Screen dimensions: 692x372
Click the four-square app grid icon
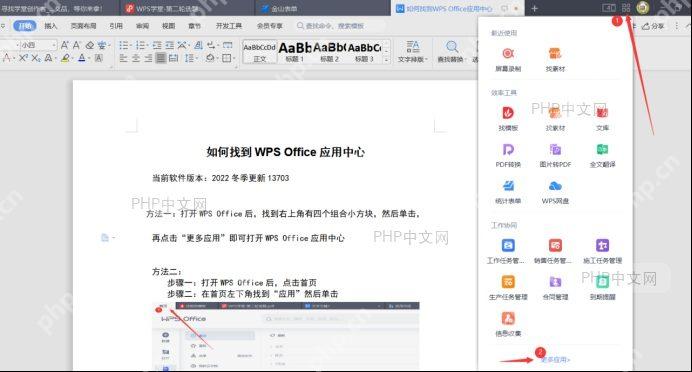click(x=626, y=8)
